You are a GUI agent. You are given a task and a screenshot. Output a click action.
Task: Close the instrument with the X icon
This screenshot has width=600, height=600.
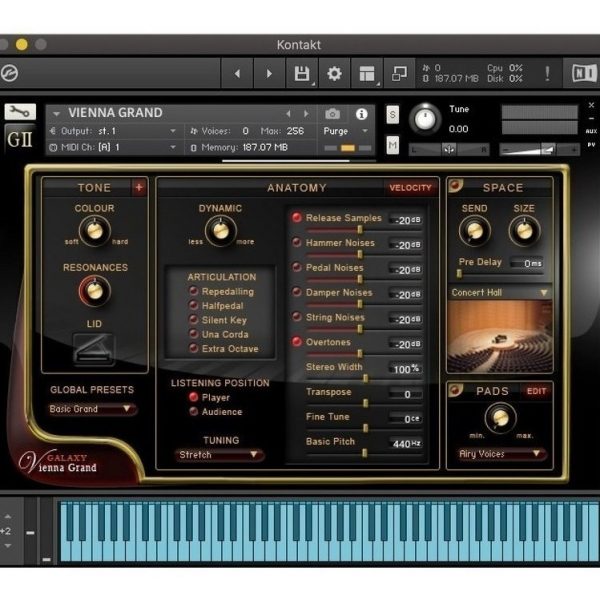point(591,105)
